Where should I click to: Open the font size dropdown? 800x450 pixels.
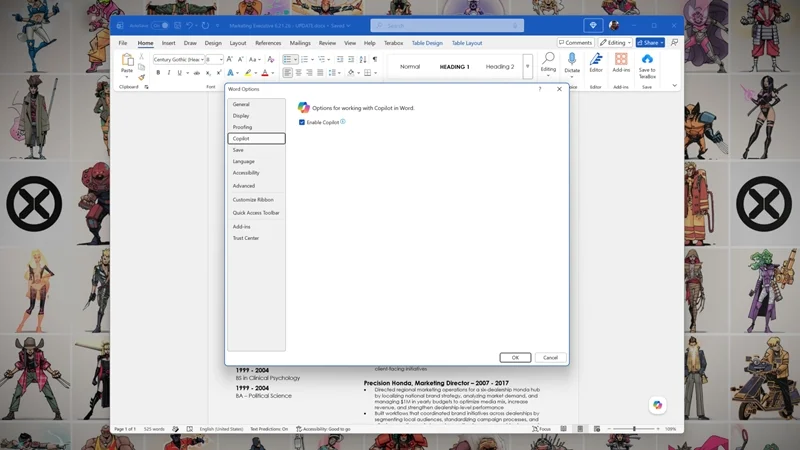coord(220,59)
